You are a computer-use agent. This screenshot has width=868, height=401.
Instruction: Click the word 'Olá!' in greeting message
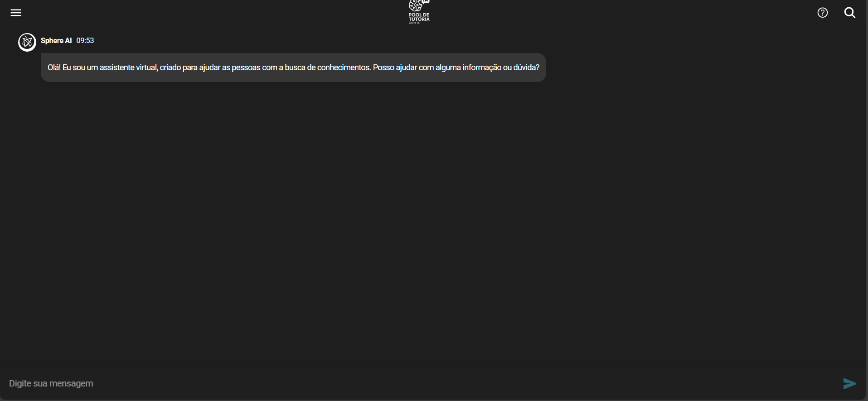click(x=54, y=68)
